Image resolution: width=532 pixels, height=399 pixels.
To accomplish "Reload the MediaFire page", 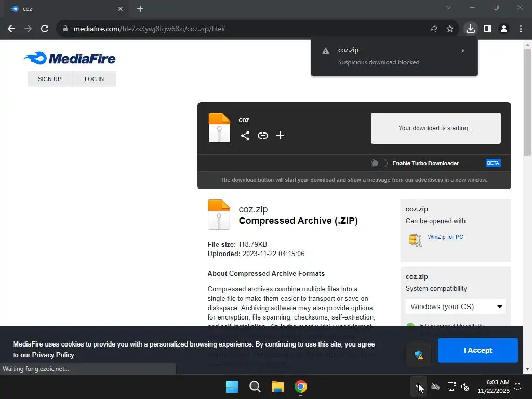I will (x=45, y=29).
